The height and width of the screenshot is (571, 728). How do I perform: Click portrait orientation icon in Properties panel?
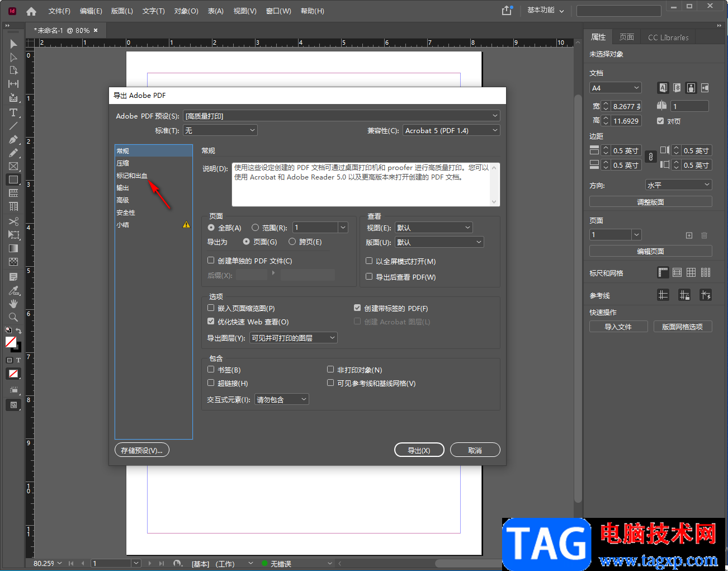pyautogui.click(x=691, y=88)
